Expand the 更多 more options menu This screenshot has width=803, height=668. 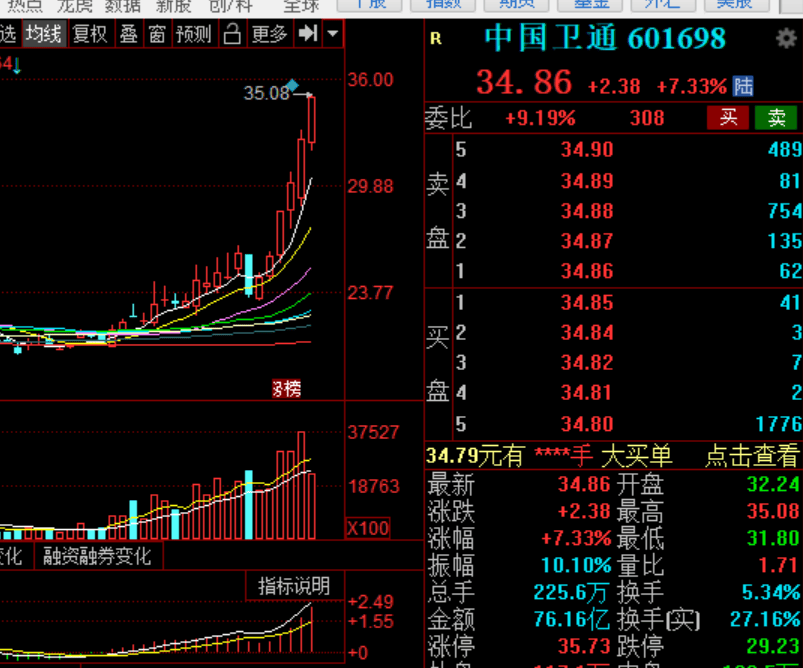coord(269,34)
